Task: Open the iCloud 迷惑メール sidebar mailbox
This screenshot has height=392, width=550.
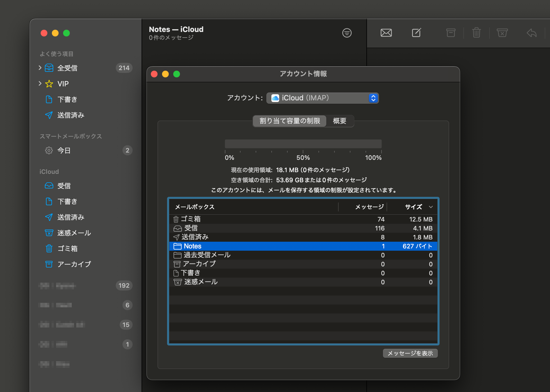Action: (x=74, y=233)
